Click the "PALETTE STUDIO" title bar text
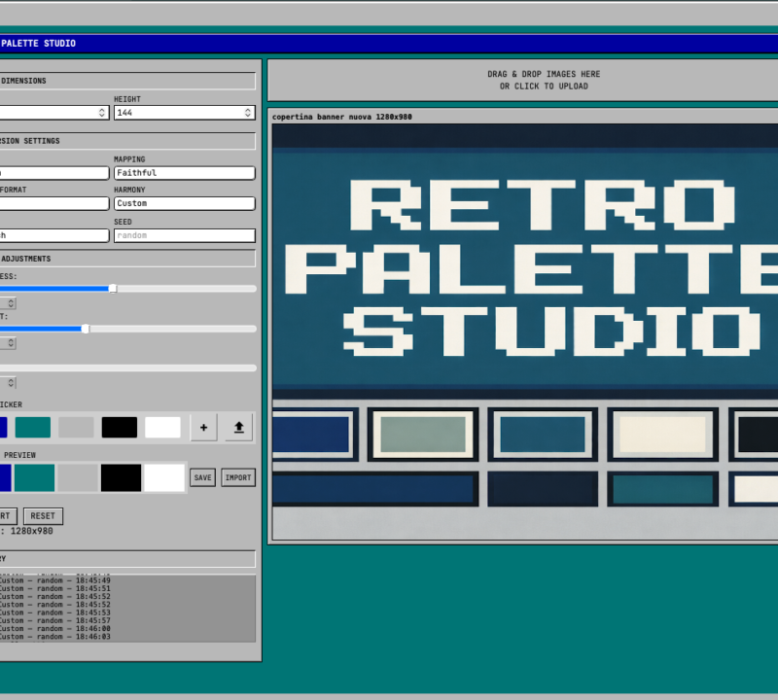This screenshot has height=700, width=778. click(38, 44)
